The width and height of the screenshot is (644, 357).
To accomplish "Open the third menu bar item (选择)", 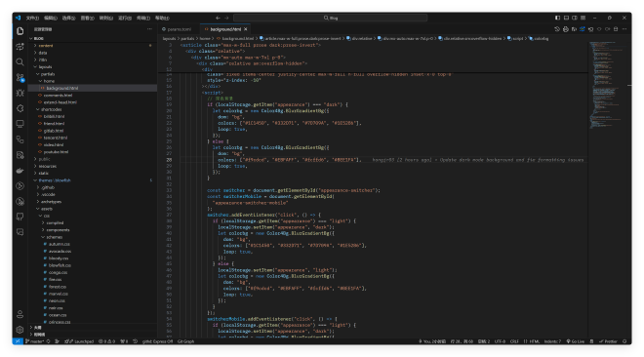I will [x=68, y=19].
